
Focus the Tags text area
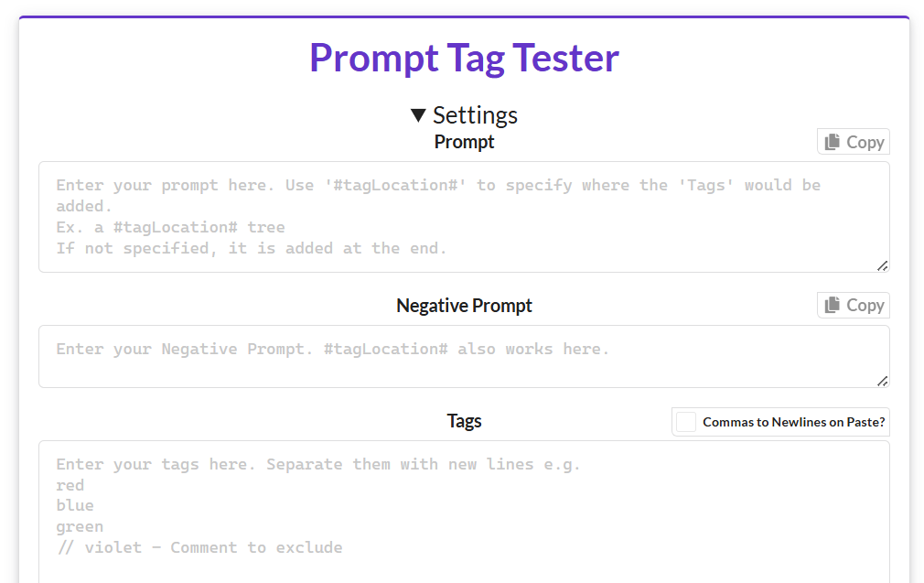[x=465, y=512]
